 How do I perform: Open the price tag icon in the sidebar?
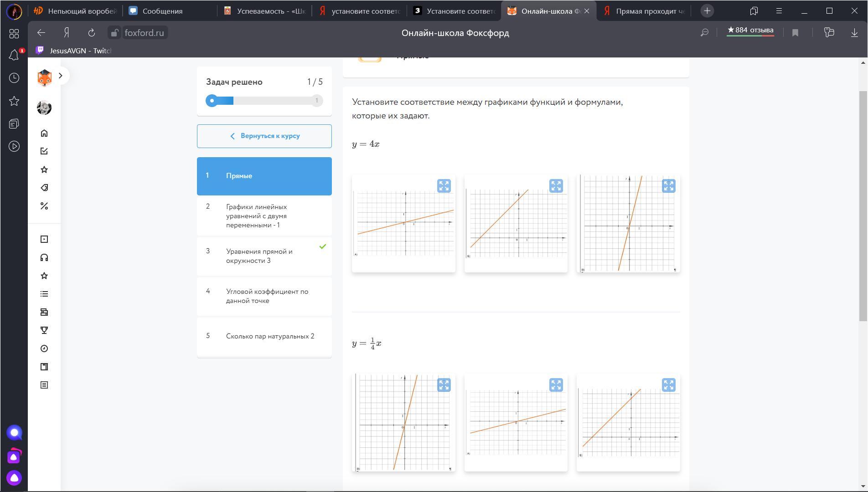pyautogui.click(x=44, y=188)
